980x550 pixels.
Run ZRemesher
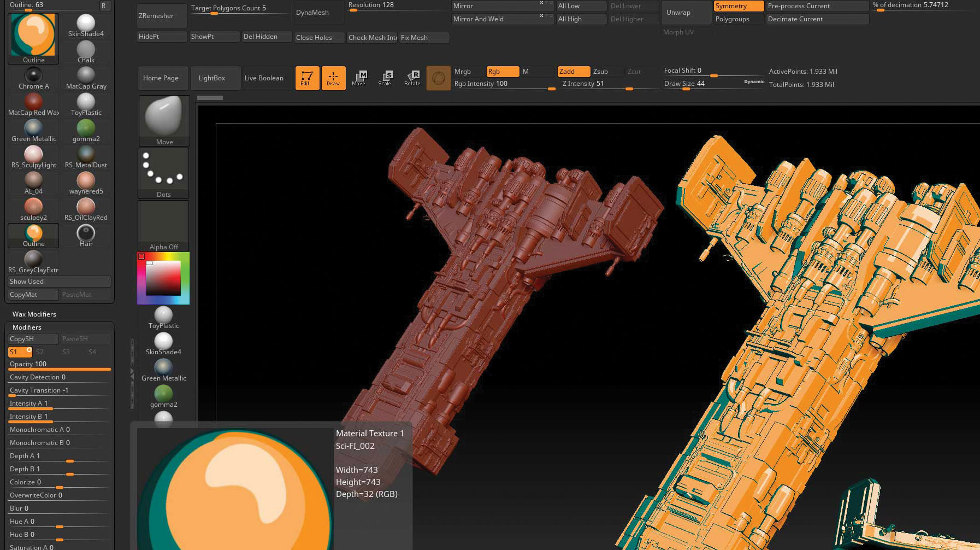coord(162,15)
